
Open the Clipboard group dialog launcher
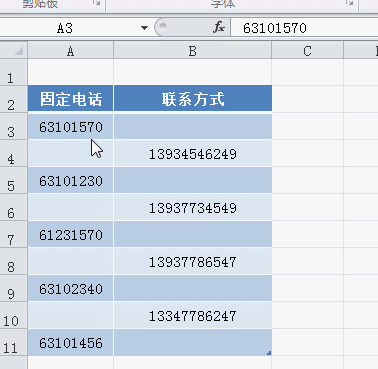point(97,3)
